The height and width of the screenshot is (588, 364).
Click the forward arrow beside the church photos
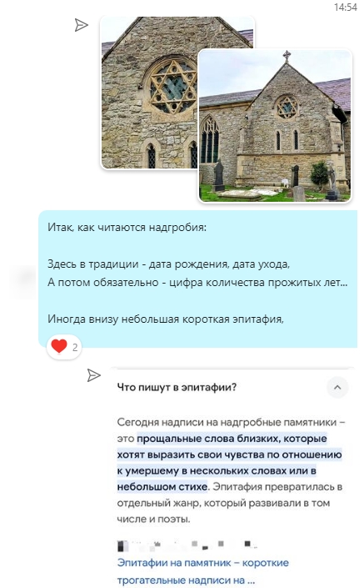[x=82, y=25]
